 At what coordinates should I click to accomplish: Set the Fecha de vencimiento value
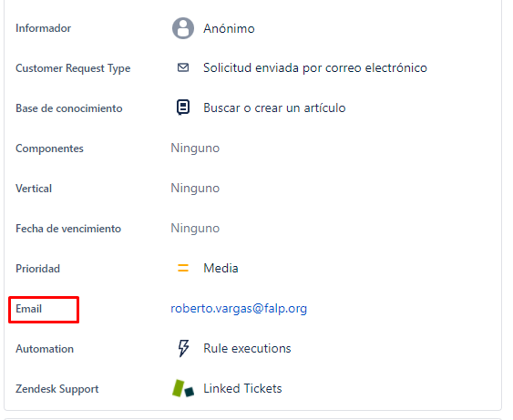click(x=195, y=229)
